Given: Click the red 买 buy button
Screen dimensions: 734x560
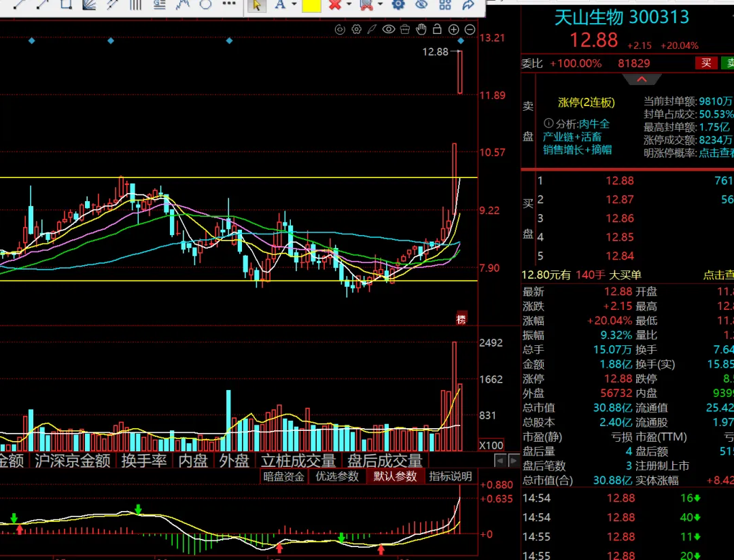Looking at the screenshot, I should click(x=706, y=63).
